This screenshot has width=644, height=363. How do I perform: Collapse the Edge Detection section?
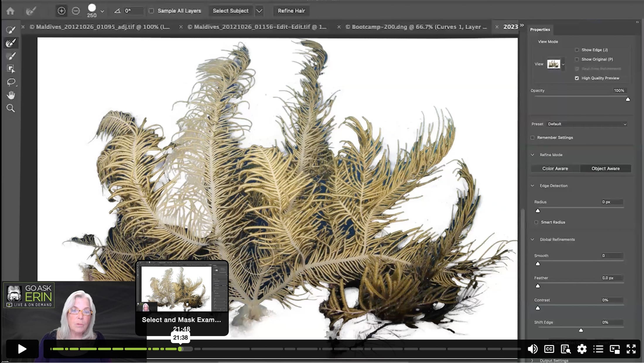click(532, 186)
